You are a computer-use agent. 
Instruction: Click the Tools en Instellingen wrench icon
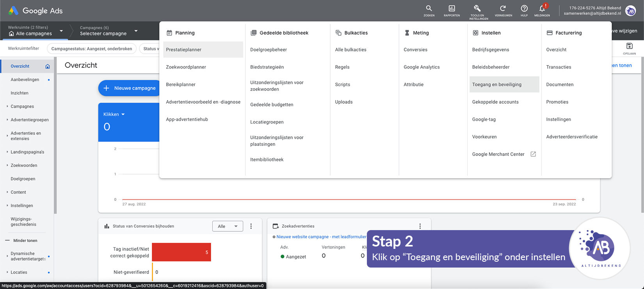click(x=477, y=9)
